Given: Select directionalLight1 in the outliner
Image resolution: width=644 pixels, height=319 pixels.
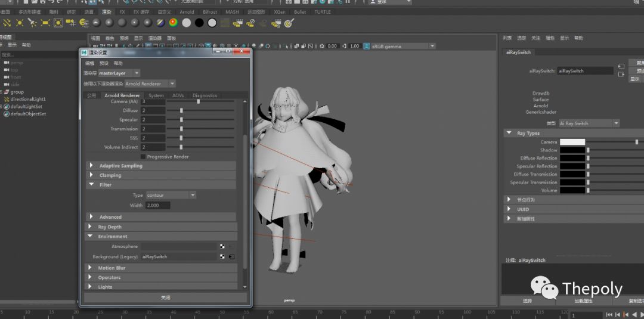Looking at the screenshot, I should [x=27, y=99].
